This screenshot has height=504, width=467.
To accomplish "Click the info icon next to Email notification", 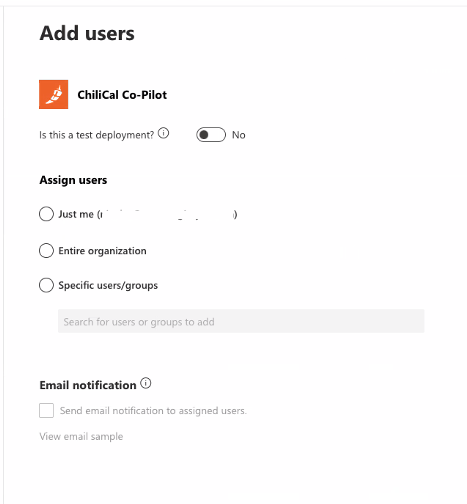I will click(146, 383).
